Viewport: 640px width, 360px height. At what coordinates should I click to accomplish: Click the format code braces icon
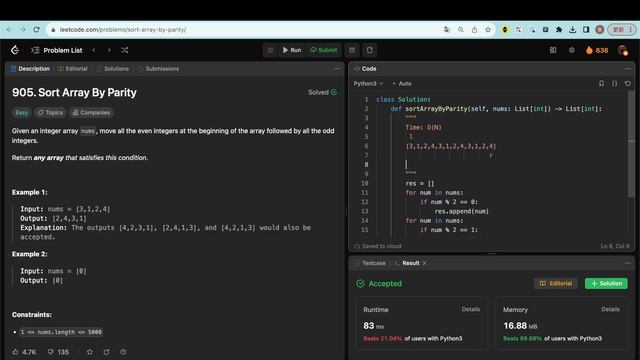614,83
